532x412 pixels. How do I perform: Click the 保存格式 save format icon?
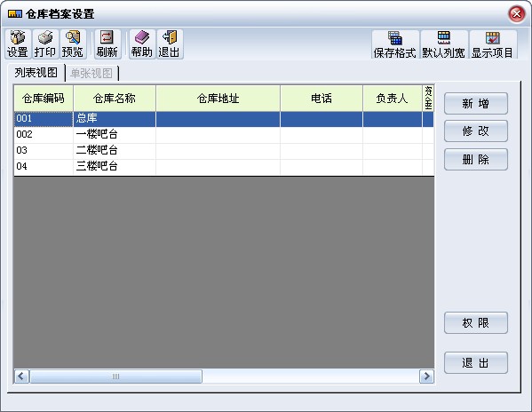click(395, 44)
